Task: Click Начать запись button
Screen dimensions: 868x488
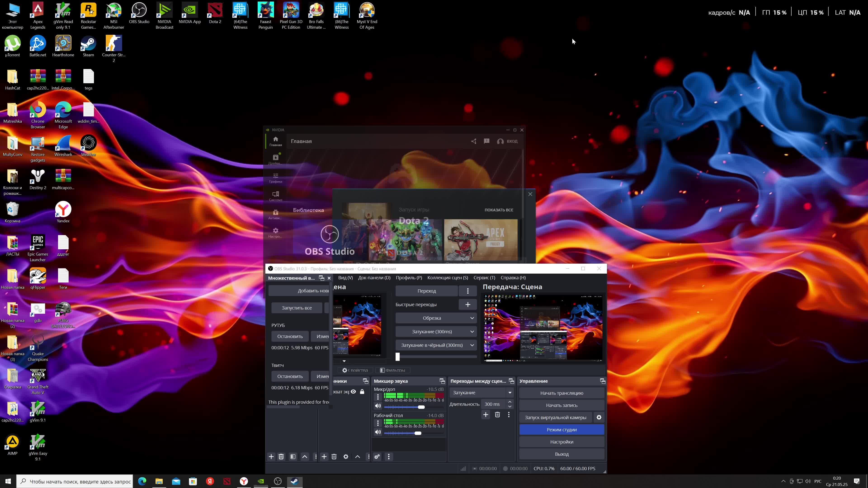Action: click(562, 405)
